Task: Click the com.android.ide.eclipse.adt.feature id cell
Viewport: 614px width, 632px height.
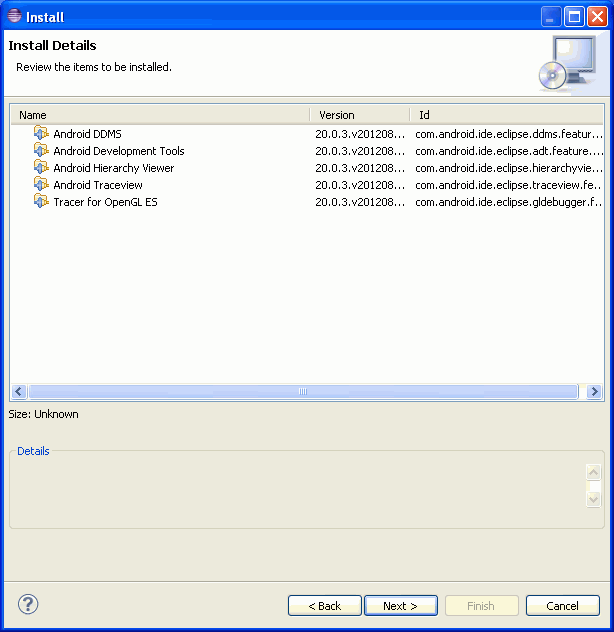Action: coord(509,151)
